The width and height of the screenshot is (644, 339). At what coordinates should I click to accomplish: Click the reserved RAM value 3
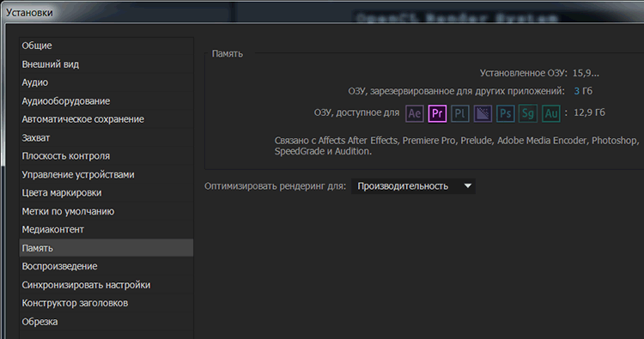click(577, 91)
